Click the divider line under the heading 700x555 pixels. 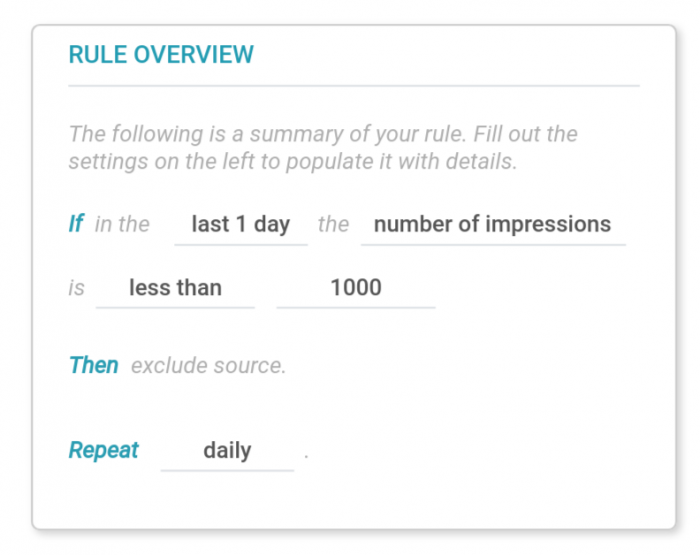pos(354,86)
